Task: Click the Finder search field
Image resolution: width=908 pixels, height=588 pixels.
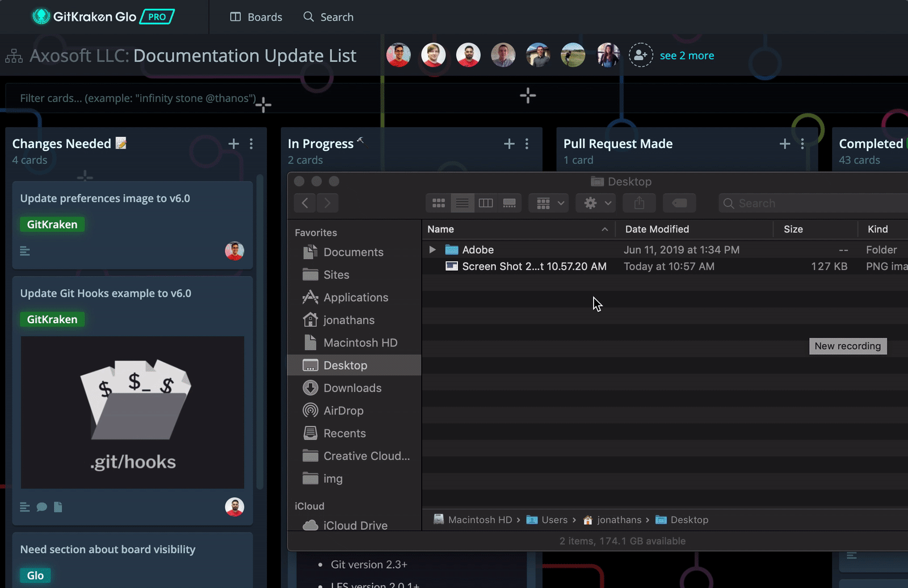Action: click(814, 203)
